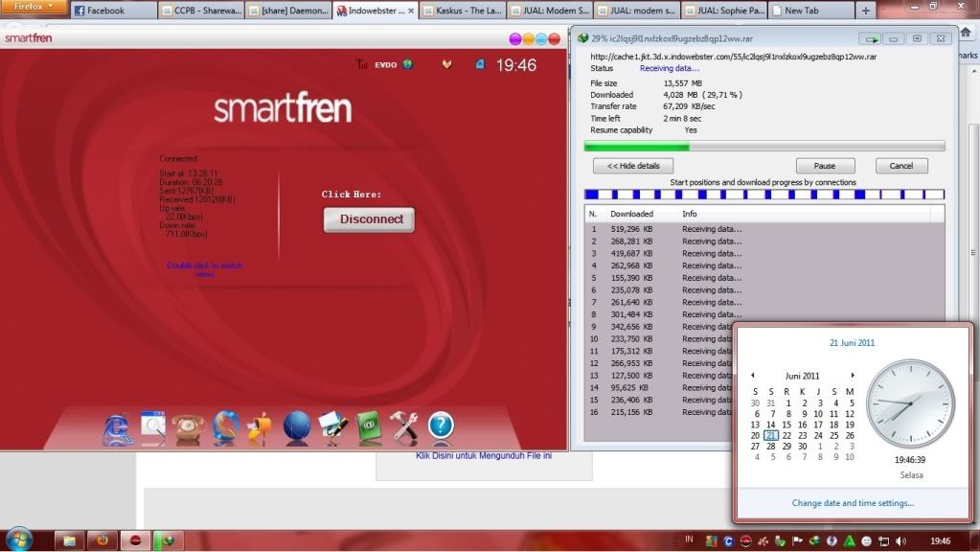Click the blue connections progress strip
980x552 pixels.
[x=764, y=195]
